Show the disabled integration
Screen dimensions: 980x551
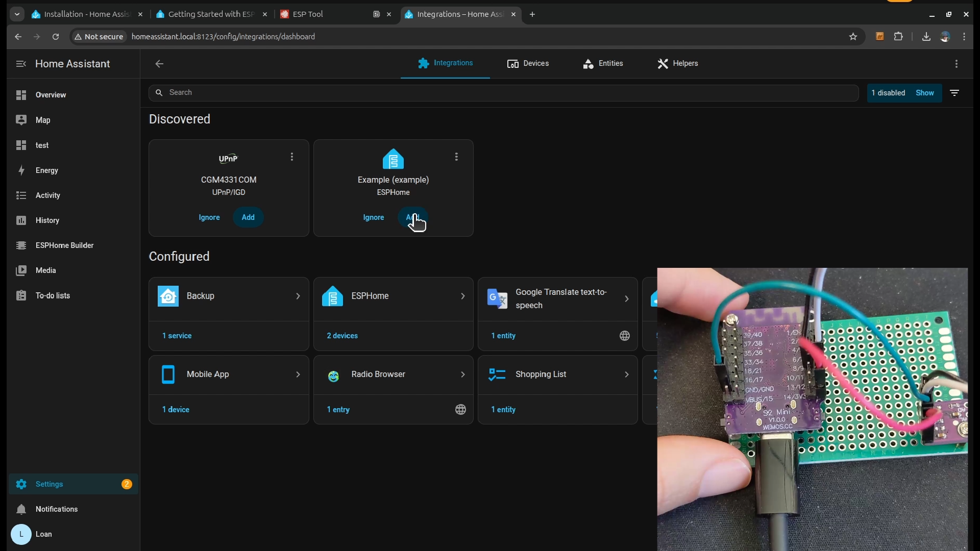[x=924, y=93]
